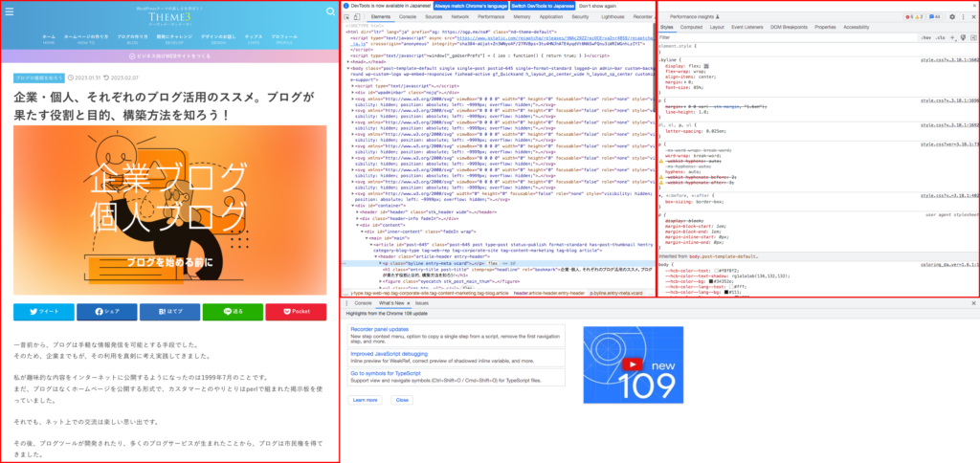Viewport: 980px width, 463px height.
Task: Click the Twitter ツイート share button
Action: (x=44, y=312)
